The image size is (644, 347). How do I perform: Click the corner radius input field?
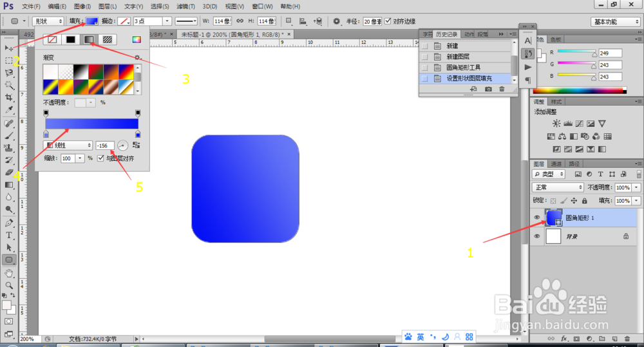point(372,21)
